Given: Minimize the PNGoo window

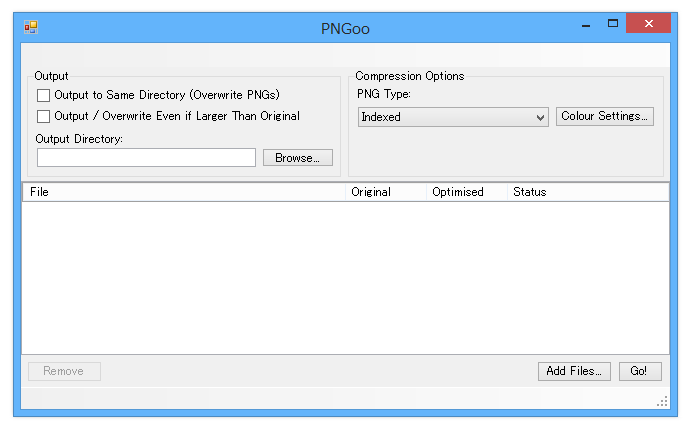Looking at the screenshot, I should [x=586, y=24].
